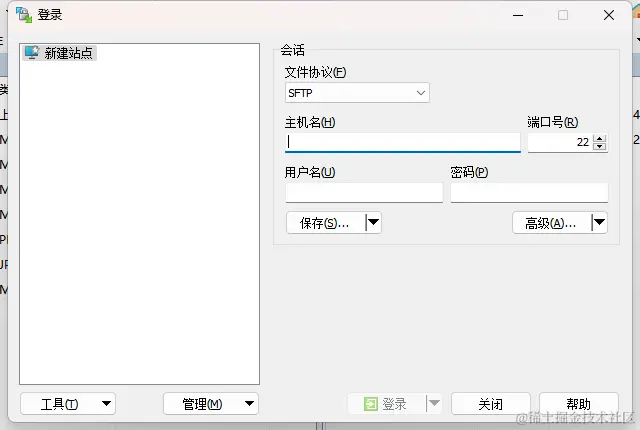Open the 管理(M) manage menu button
This screenshot has height=430, width=640.
pyautogui.click(x=211, y=404)
